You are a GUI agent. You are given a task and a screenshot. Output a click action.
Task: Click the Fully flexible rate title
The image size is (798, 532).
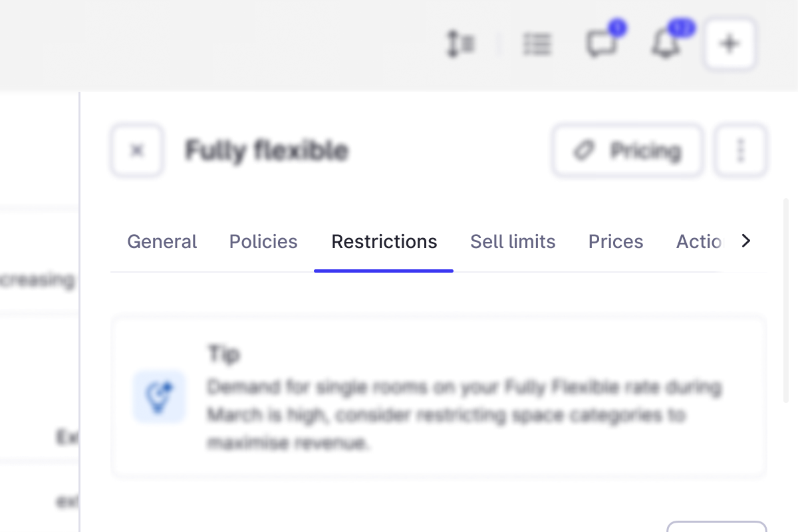[x=267, y=150]
